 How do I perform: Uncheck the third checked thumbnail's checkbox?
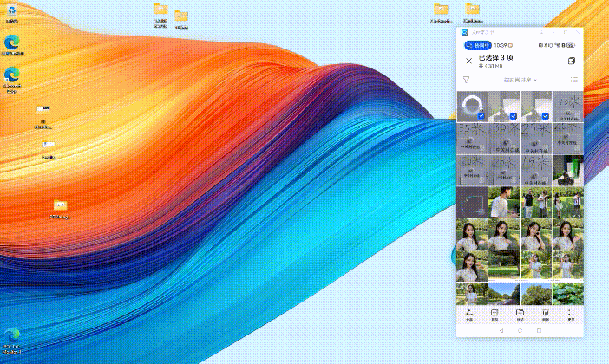pyautogui.click(x=545, y=116)
